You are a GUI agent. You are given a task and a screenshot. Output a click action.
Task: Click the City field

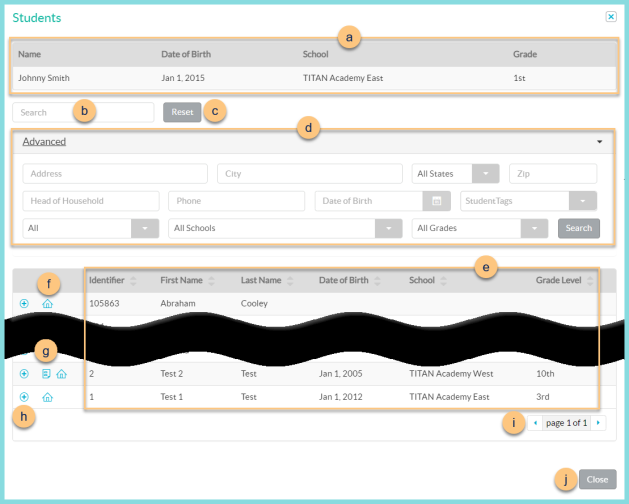(310, 174)
